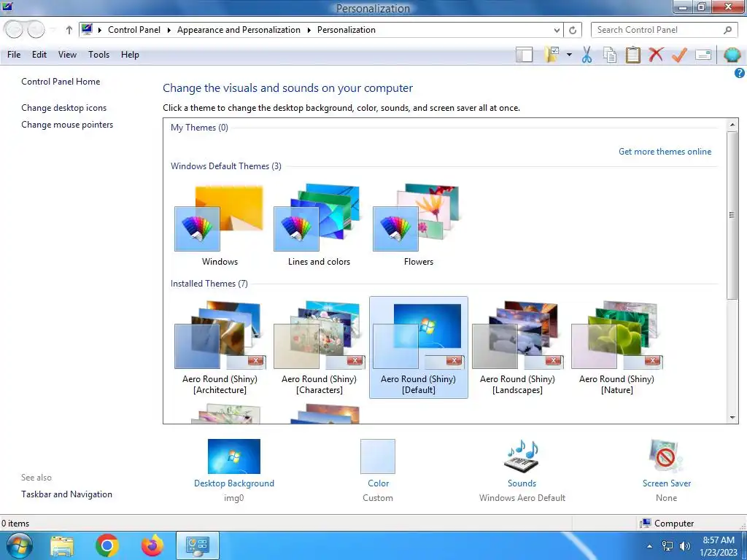Viewport: 747px width, 560px height.
Task: Open the Color swatch settings
Action: pos(378,456)
